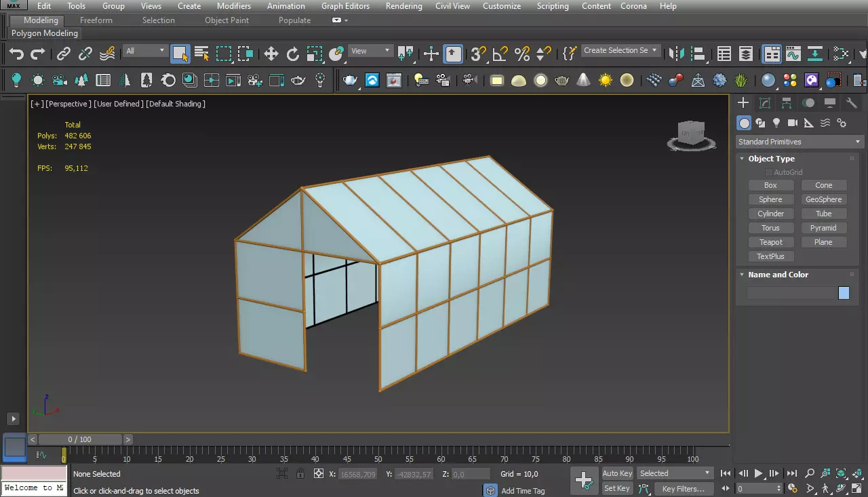Select the Select and Scale tool
The width and height of the screenshot is (868, 497).
coord(315,54)
